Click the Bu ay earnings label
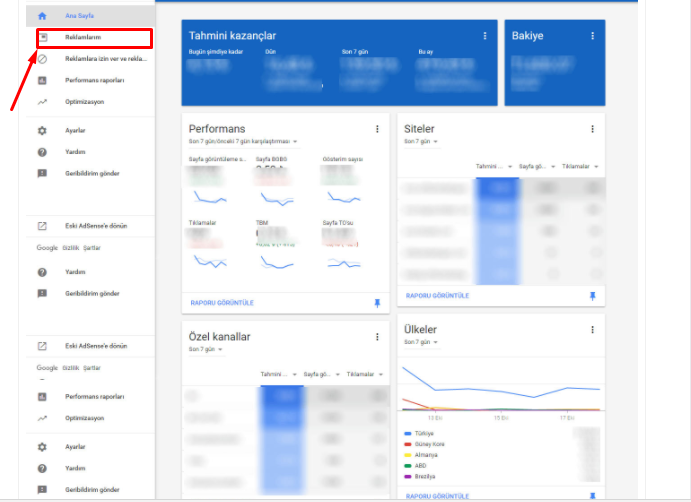This screenshot has height=502, width=691. [x=426, y=52]
